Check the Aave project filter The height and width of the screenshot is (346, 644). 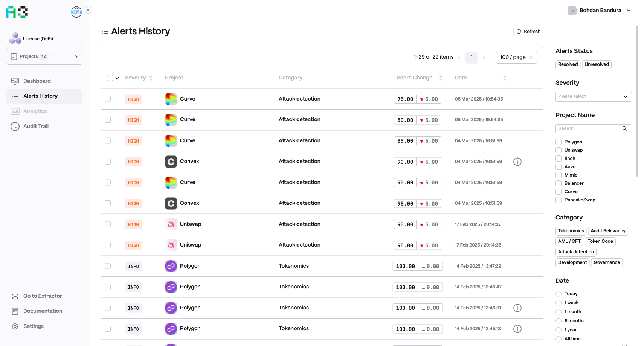[x=559, y=167]
